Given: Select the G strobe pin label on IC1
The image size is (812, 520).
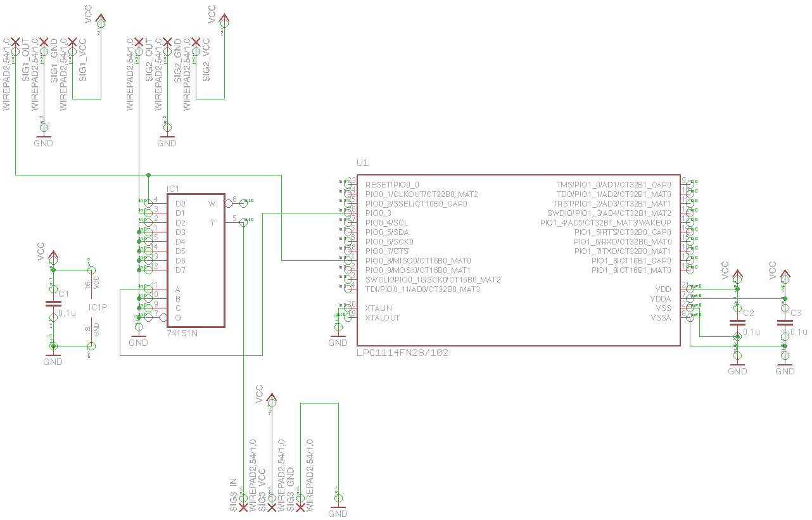Looking at the screenshot, I should pyautogui.click(x=179, y=318).
